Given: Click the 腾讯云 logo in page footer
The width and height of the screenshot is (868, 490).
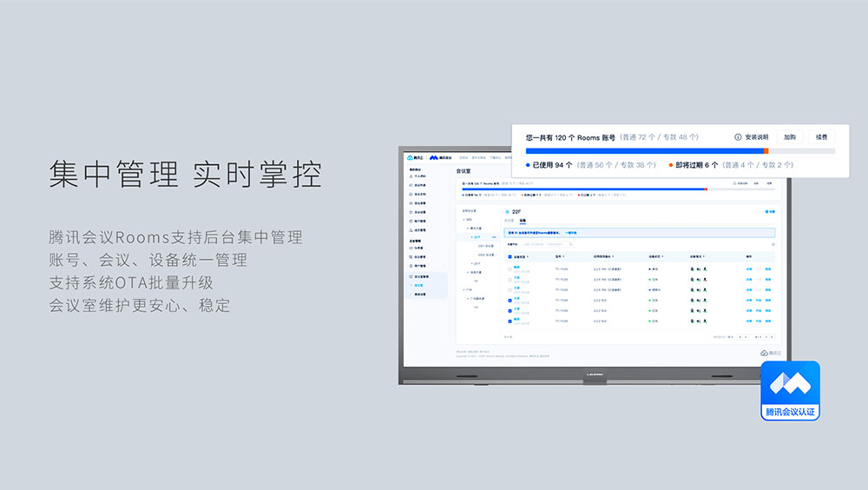Looking at the screenshot, I should 765,353.
